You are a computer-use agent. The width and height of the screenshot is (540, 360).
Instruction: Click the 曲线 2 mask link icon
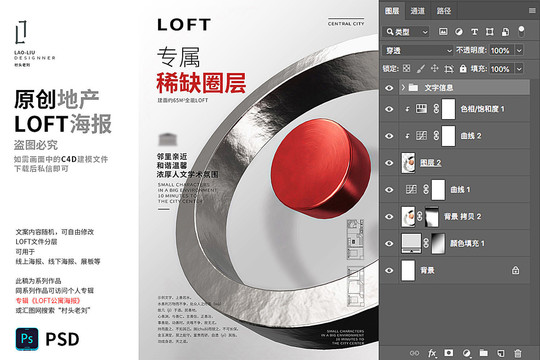(x=436, y=136)
